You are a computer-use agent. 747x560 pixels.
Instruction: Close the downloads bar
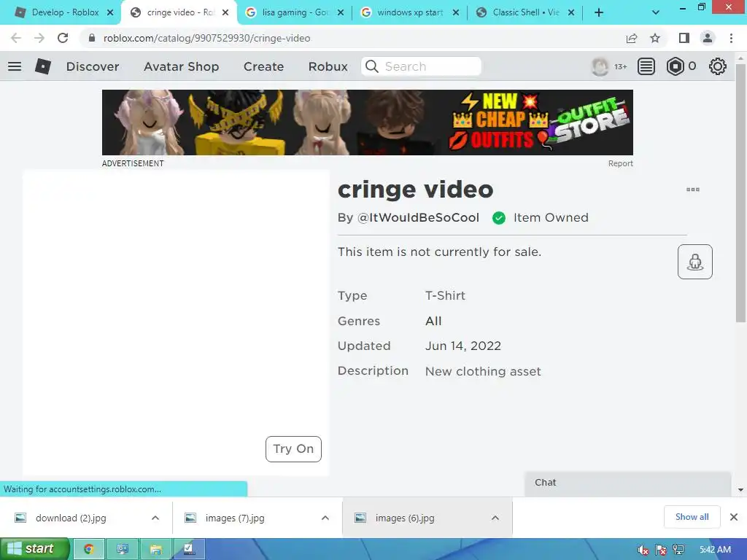pos(734,517)
